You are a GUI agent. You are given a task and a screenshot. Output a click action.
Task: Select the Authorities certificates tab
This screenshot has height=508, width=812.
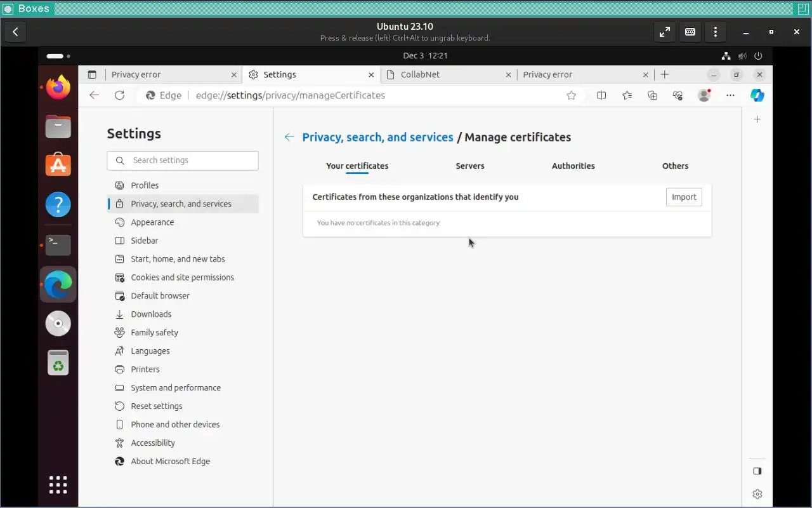click(x=573, y=166)
